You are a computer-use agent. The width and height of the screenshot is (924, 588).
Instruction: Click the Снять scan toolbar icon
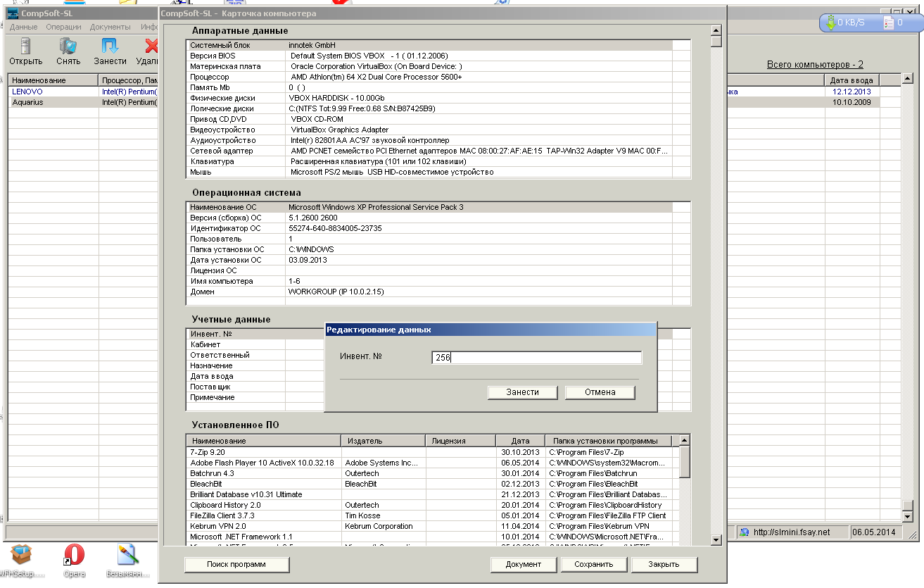tap(68, 46)
